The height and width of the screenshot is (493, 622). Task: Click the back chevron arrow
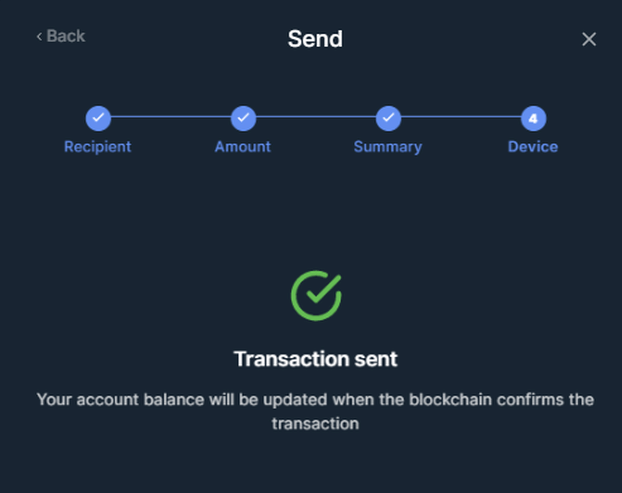coord(39,37)
